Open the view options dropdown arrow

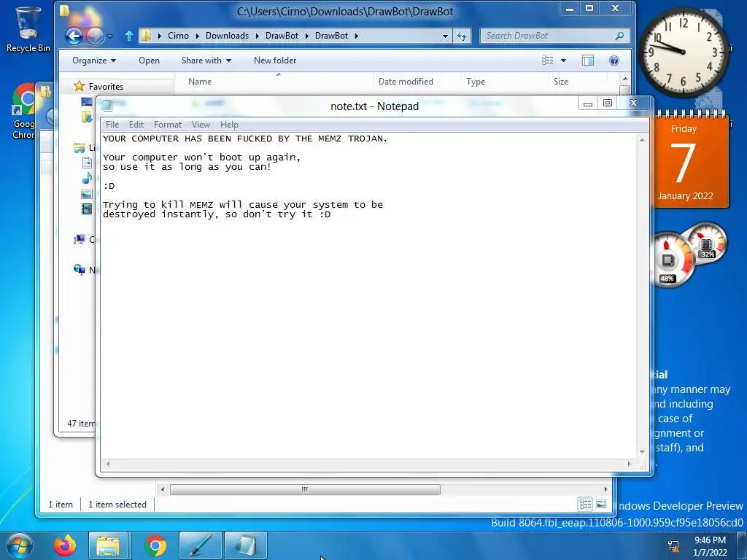coord(564,61)
